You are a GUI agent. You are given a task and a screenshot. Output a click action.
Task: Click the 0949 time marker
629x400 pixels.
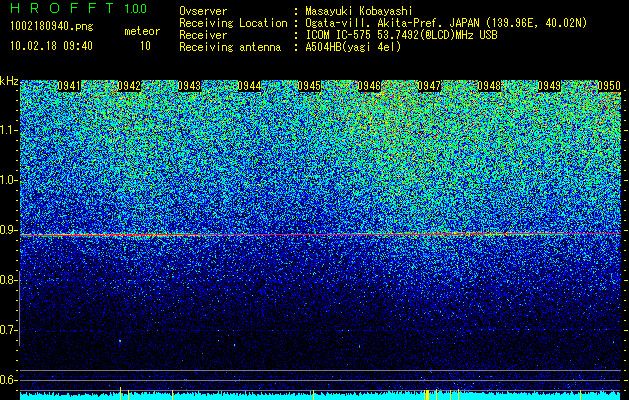pos(549,86)
